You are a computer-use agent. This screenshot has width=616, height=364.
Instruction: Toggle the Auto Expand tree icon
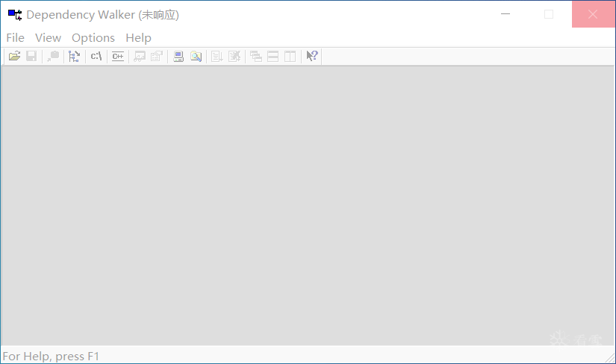click(74, 56)
